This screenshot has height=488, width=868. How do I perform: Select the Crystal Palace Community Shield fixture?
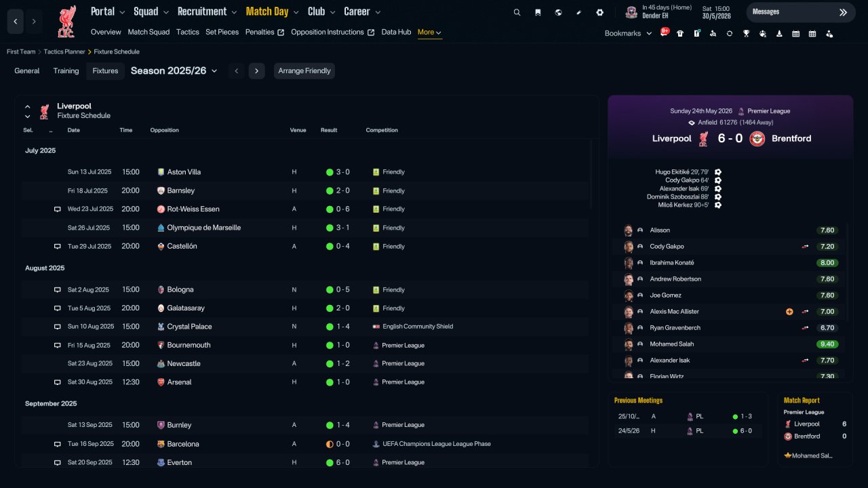305,327
